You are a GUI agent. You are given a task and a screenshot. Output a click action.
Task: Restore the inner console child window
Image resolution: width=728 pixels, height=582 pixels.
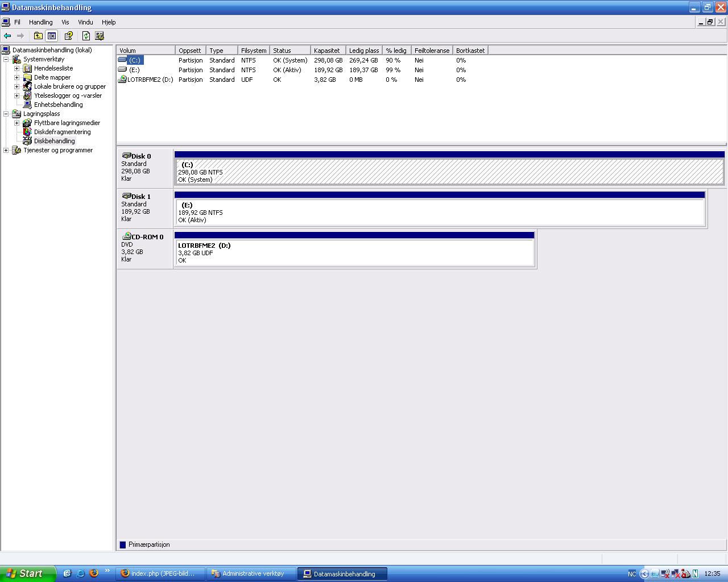(x=710, y=22)
